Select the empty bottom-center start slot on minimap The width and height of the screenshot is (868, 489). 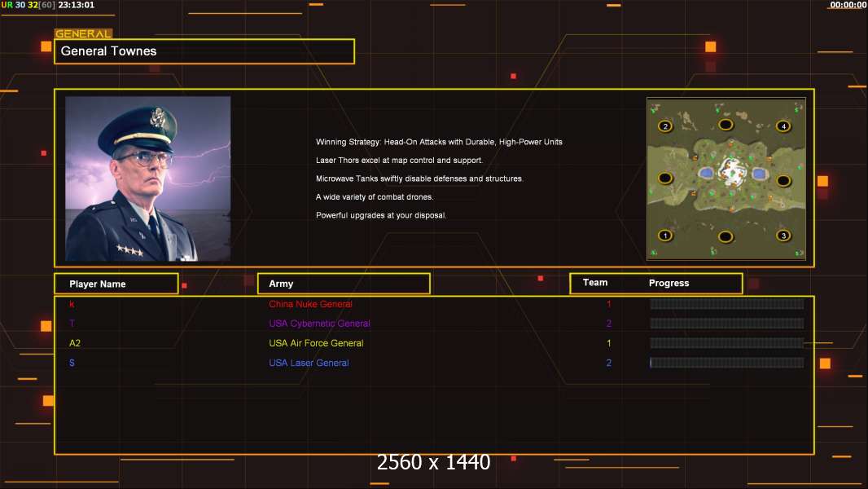coord(726,237)
